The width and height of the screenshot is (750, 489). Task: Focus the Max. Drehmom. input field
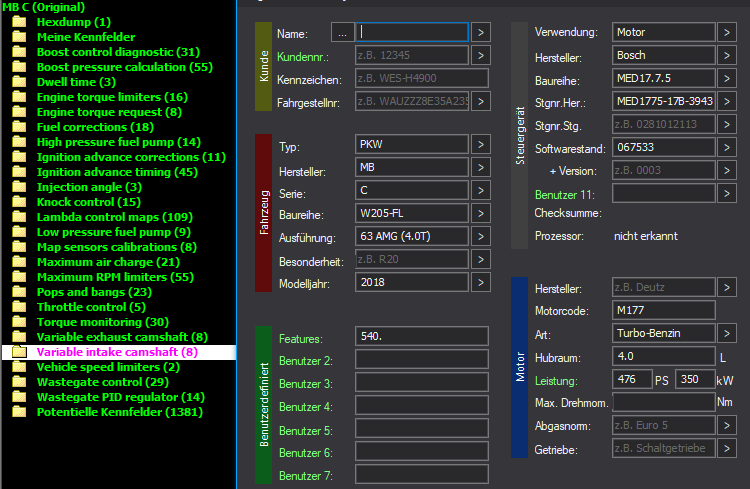(x=663, y=402)
